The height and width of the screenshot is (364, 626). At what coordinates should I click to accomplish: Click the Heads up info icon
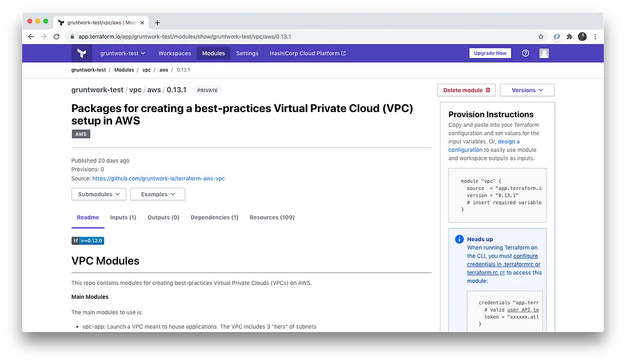pyautogui.click(x=459, y=239)
